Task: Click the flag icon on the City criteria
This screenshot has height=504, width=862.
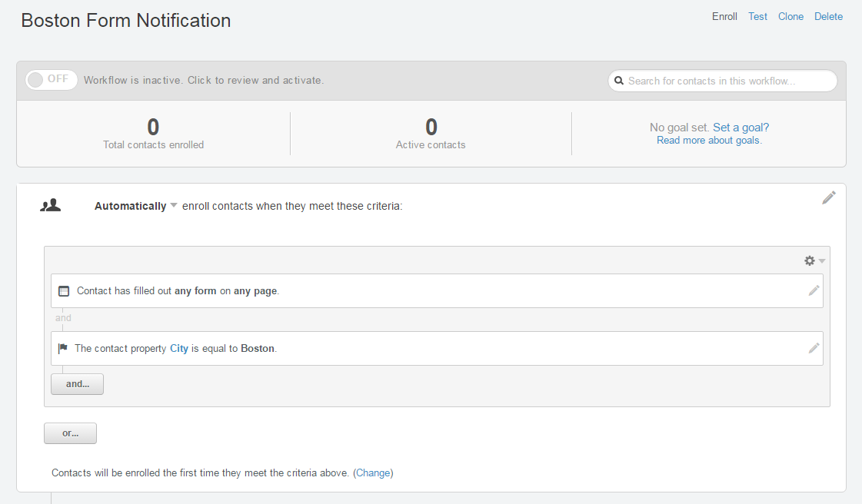Action: [63, 348]
